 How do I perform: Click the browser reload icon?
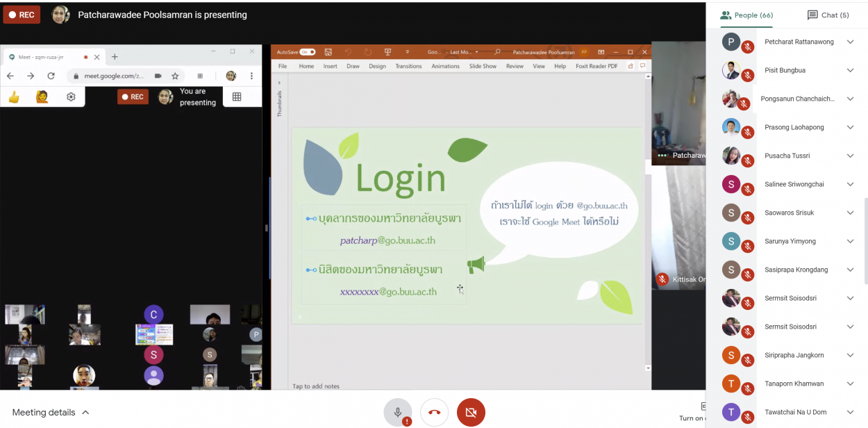tap(51, 76)
